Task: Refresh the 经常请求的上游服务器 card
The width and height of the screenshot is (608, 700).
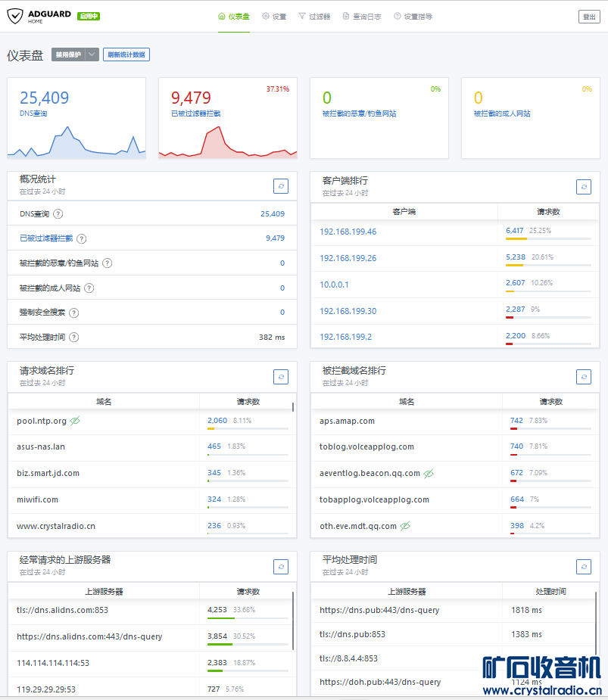Action: [281, 567]
